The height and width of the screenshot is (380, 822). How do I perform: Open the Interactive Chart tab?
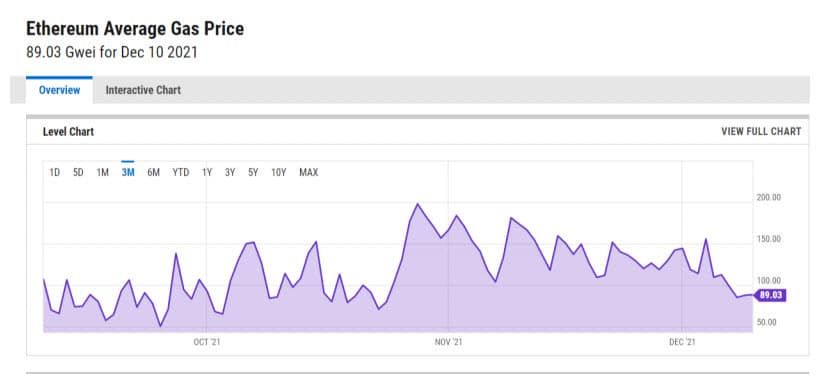point(143,90)
